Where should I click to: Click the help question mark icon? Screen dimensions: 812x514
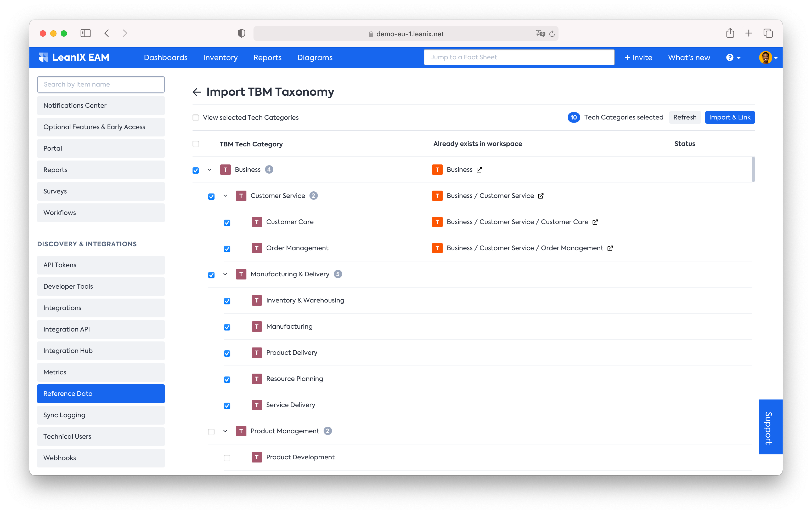(730, 58)
